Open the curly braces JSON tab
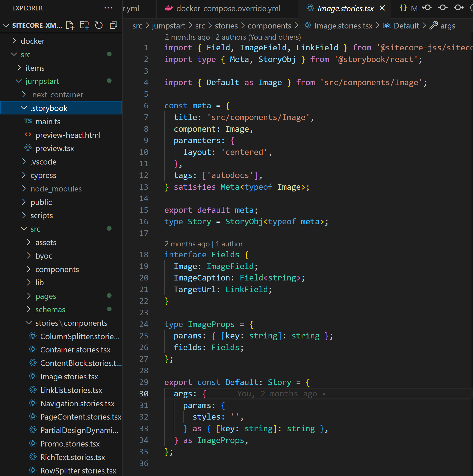This screenshot has height=476, width=473. (x=403, y=8)
